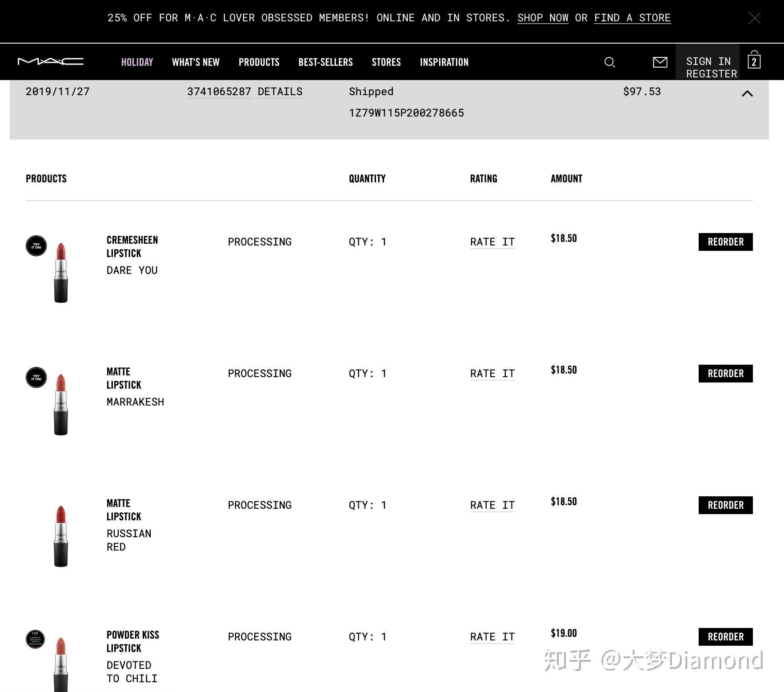The image size is (784, 692).
Task: Click order total $97.53
Action: 642,92
